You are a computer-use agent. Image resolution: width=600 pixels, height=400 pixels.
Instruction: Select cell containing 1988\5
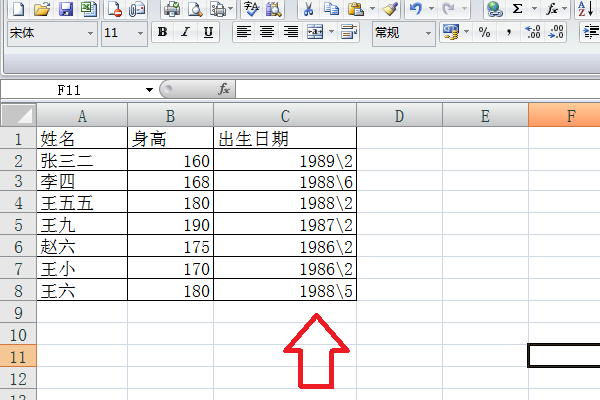point(285,291)
